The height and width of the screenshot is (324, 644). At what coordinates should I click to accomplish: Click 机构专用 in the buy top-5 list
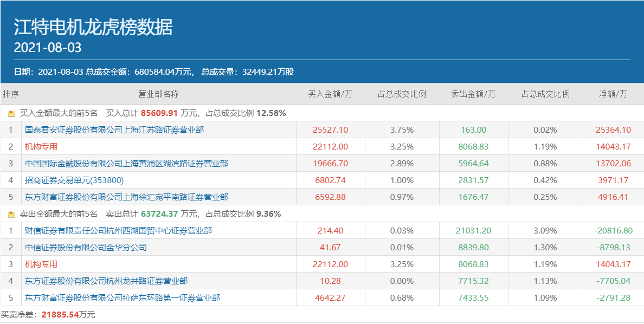pyautogui.click(x=41, y=147)
